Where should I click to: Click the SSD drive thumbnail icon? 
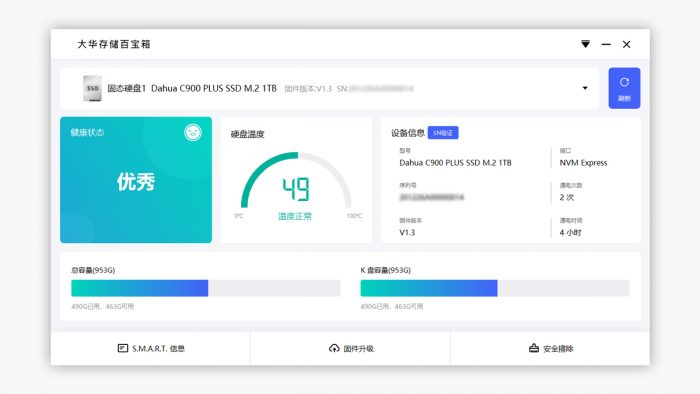(92, 88)
